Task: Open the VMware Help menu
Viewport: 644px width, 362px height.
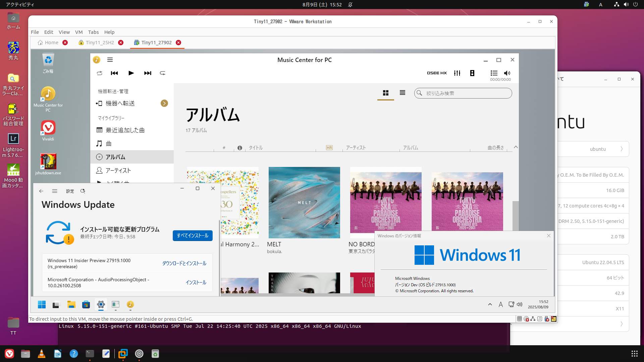Action: pyautogui.click(x=109, y=32)
